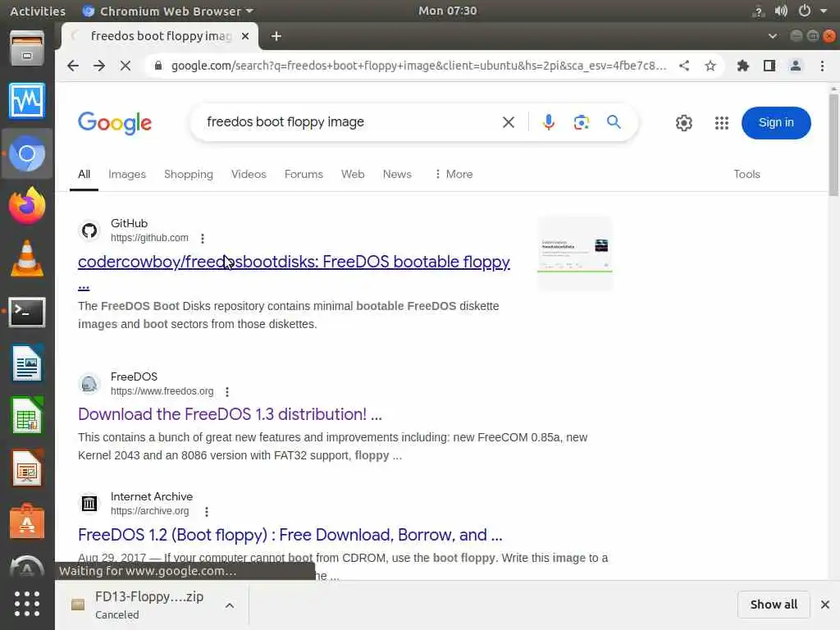Open LibreOffice Impress from the dock

[27, 468]
